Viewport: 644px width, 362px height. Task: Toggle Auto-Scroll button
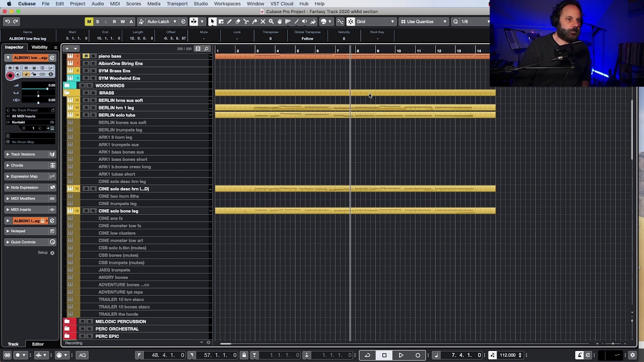pos(194,21)
